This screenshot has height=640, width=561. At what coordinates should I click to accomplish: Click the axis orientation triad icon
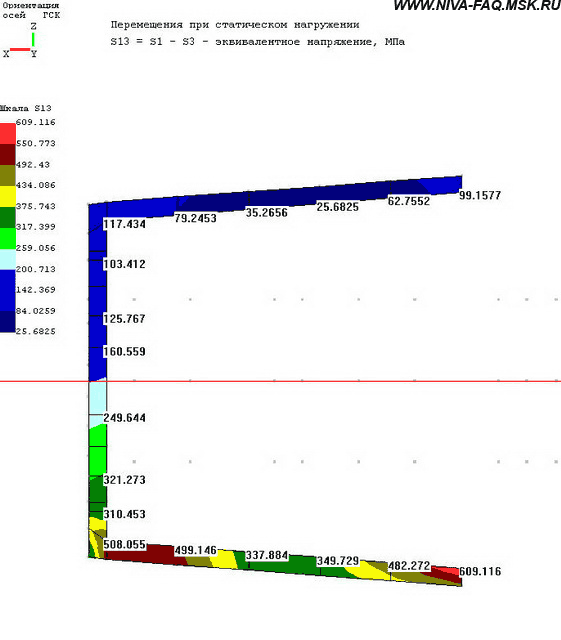20,40
